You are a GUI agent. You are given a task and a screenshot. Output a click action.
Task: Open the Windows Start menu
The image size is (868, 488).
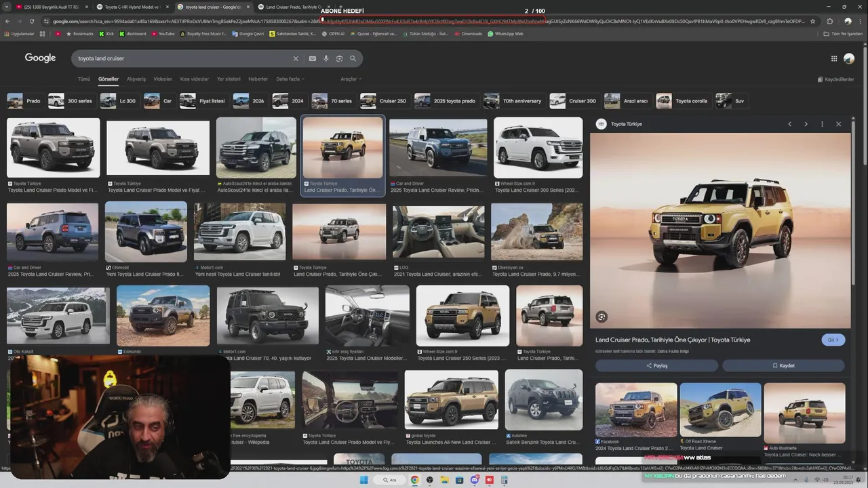coord(363,480)
